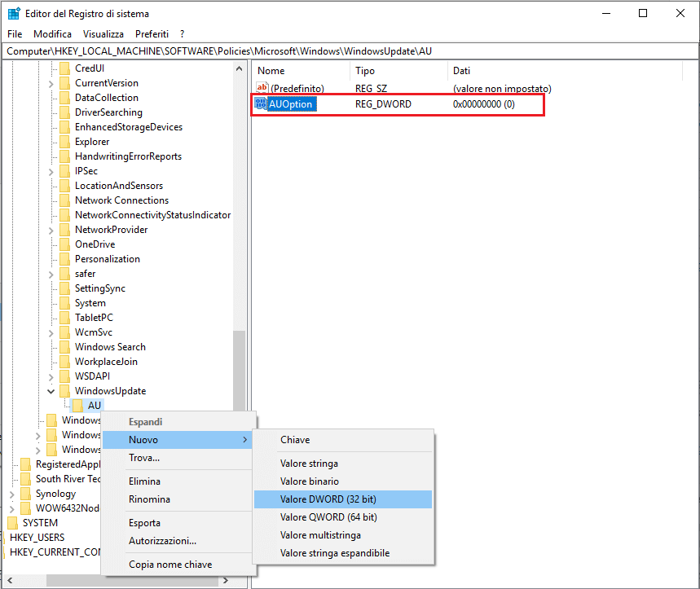700x589 pixels.
Task: Click the HandwritingErrorReports folder icon
Action: click(x=64, y=156)
